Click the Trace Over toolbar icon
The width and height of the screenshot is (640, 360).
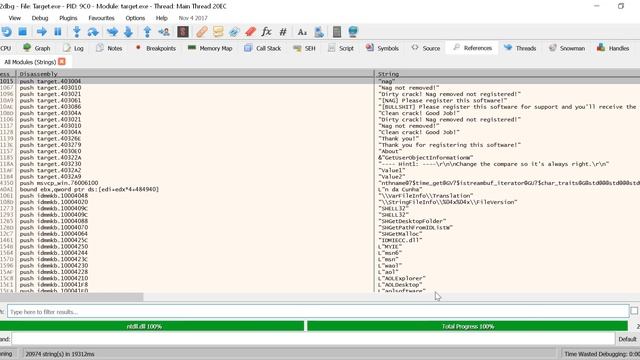128,31
